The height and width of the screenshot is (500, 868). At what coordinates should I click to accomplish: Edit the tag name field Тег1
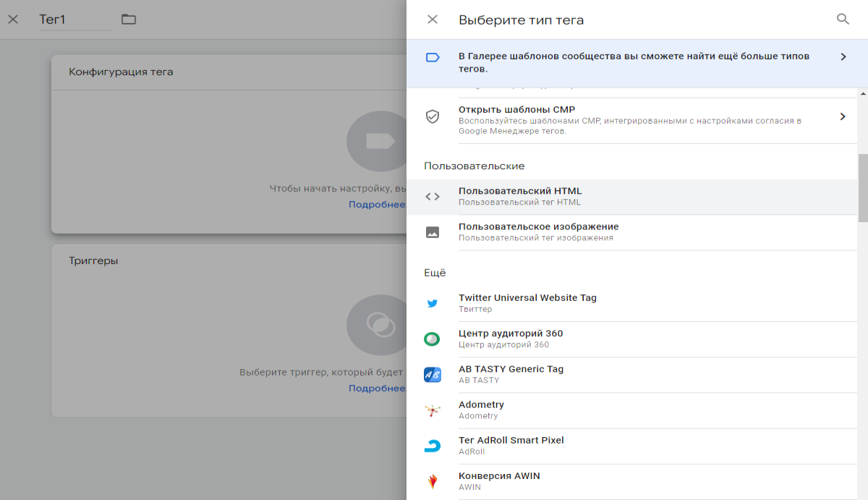point(75,20)
